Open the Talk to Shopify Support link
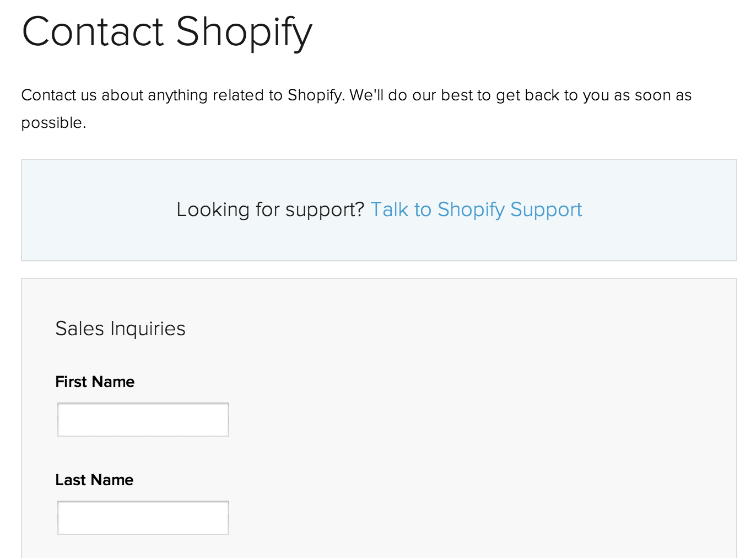This screenshot has height=558, width=756. pos(476,210)
